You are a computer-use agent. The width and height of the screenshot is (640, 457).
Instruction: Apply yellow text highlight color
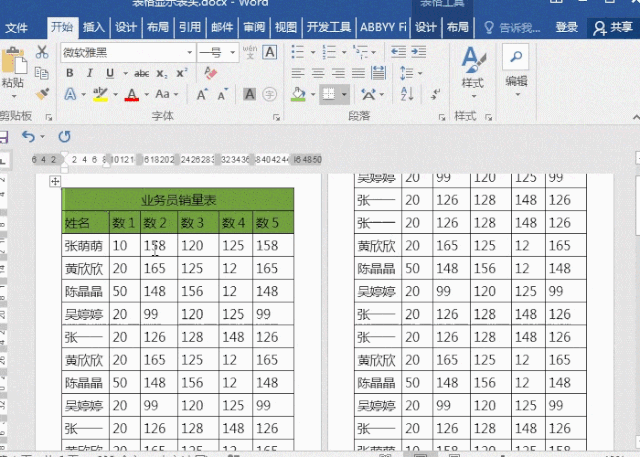point(100,94)
